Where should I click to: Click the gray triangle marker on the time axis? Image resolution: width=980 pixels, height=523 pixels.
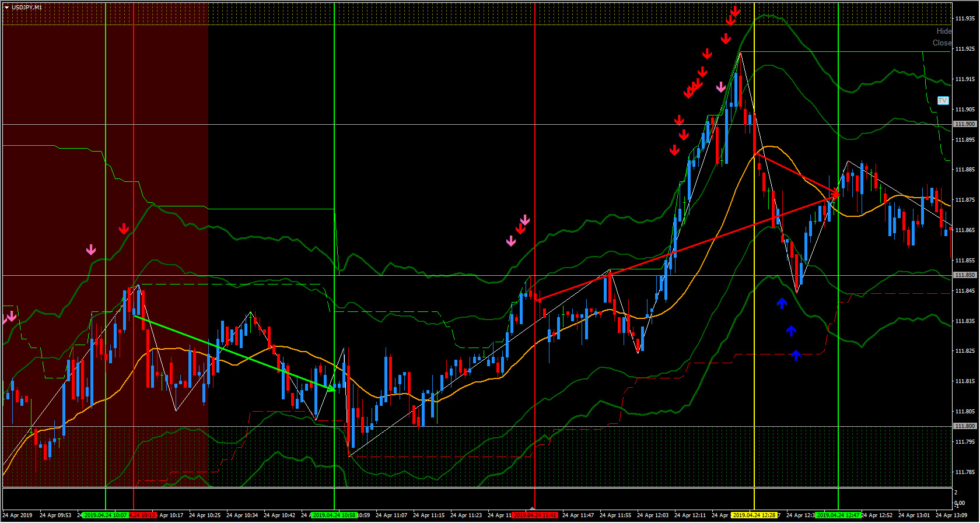click(x=533, y=508)
